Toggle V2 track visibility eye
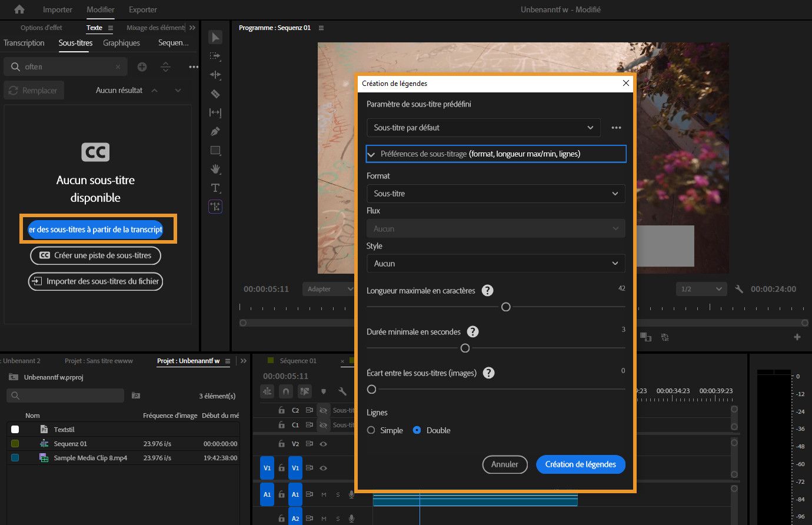This screenshot has width=812, height=525. click(x=323, y=444)
